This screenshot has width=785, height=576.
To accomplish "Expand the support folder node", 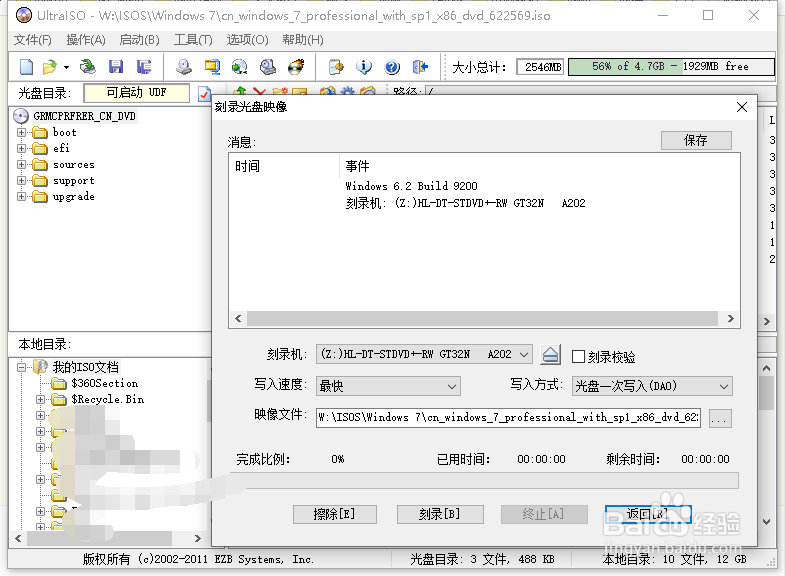I will (x=22, y=181).
